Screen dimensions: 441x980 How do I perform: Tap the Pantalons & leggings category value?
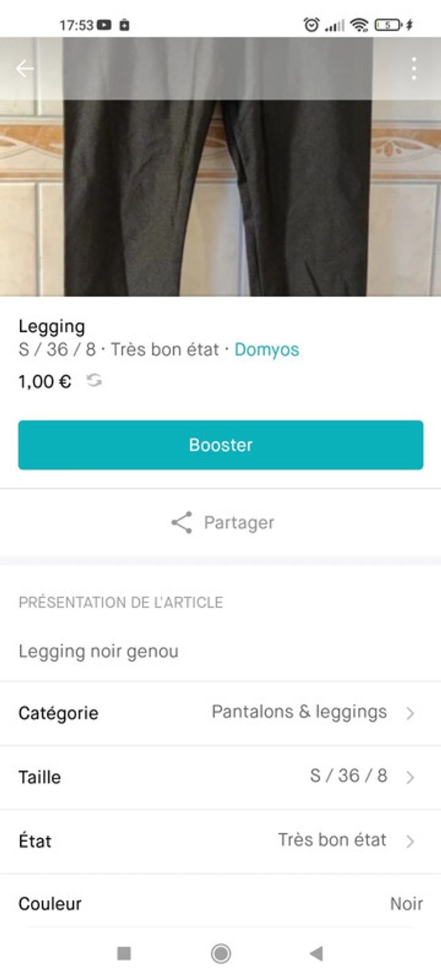[299, 712]
